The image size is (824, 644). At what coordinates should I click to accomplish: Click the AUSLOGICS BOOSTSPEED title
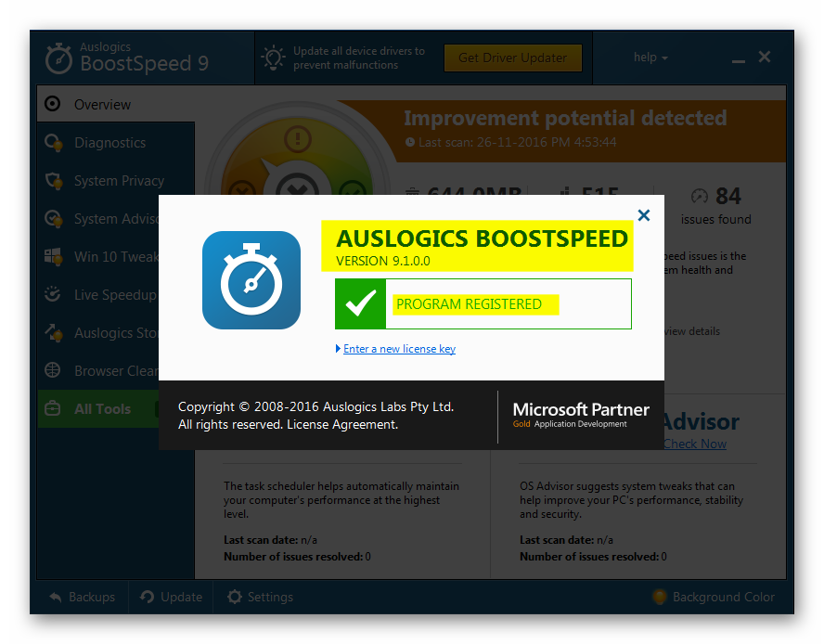tap(482, 238)
